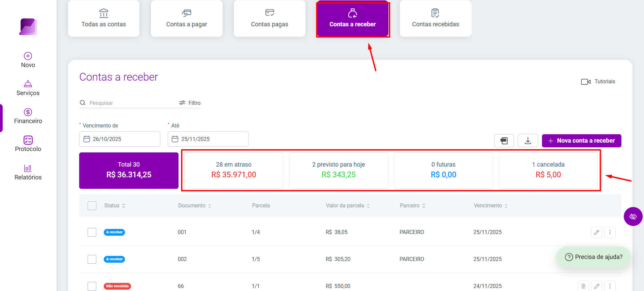This screenshot has height=291, width=644.
Task: Open three-dot menu for document 001 row
Action: click(610, 232)
